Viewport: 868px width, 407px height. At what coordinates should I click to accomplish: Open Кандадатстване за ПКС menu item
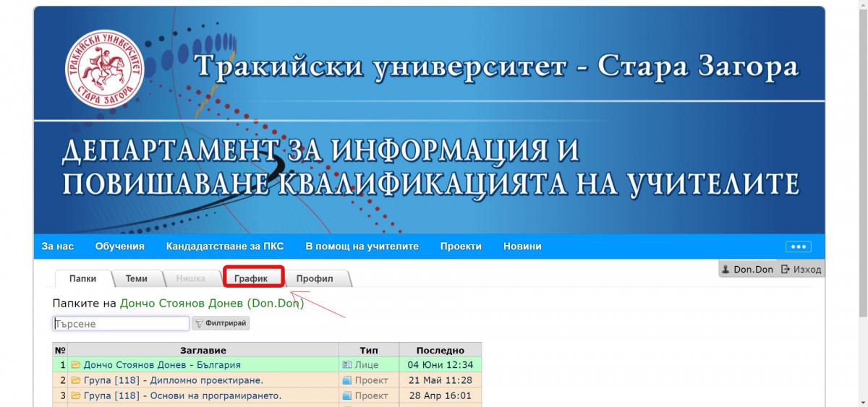click(x=225, y=247)
